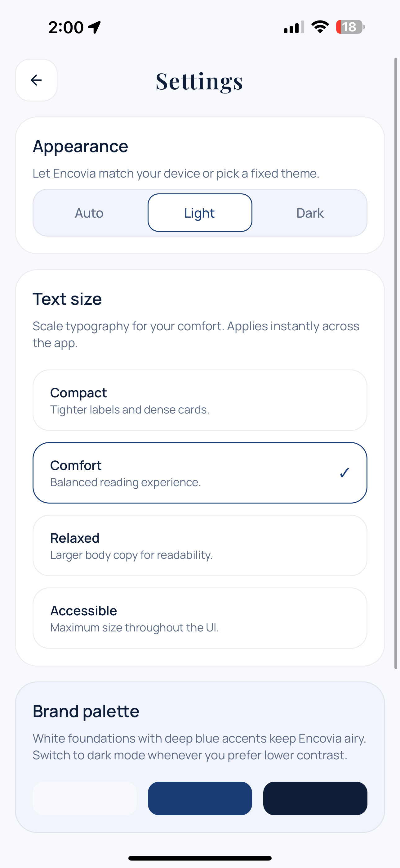
Task: Click the vertical scrollbar on the right
Action: [396, 363]
